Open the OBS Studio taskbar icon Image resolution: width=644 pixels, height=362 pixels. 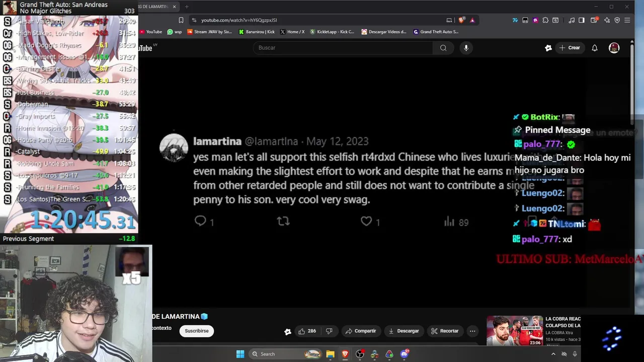tap(360, 354)
